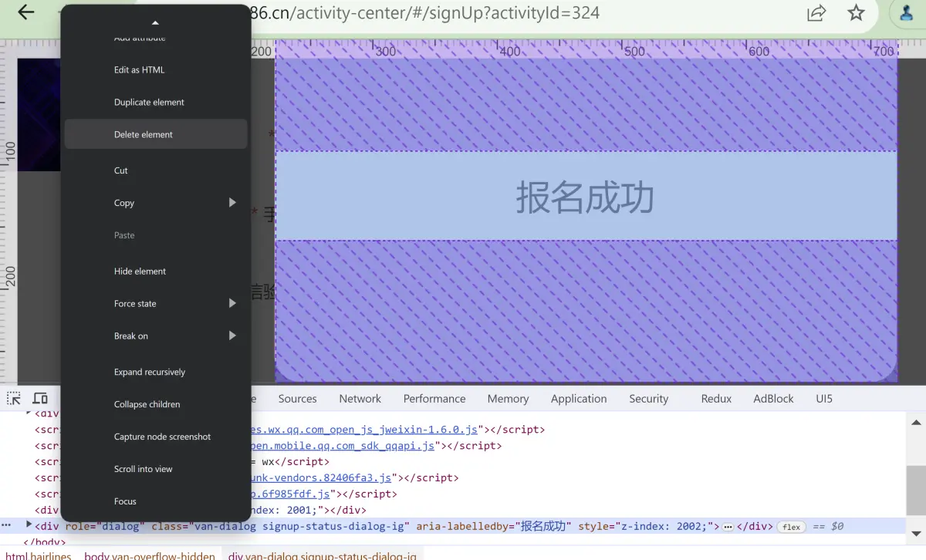This screenshot has height=560, width=926.
Task: Select Focus in the context menu
Action: [156, 502]
